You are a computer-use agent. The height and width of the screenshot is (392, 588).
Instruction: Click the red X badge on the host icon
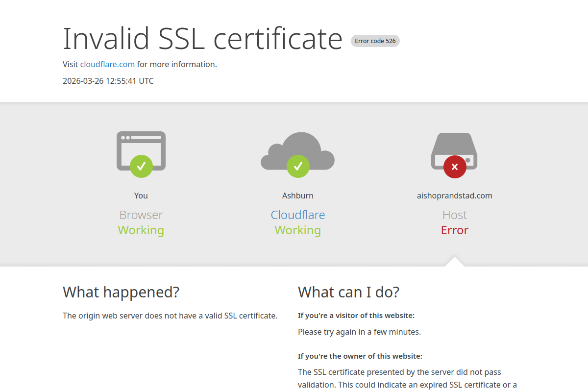454,167
